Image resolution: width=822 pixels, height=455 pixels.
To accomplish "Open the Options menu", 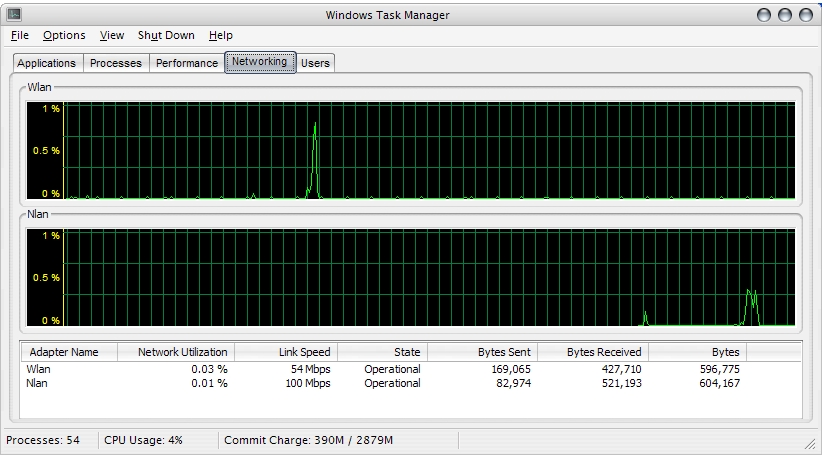I will [x=64, y=35].
